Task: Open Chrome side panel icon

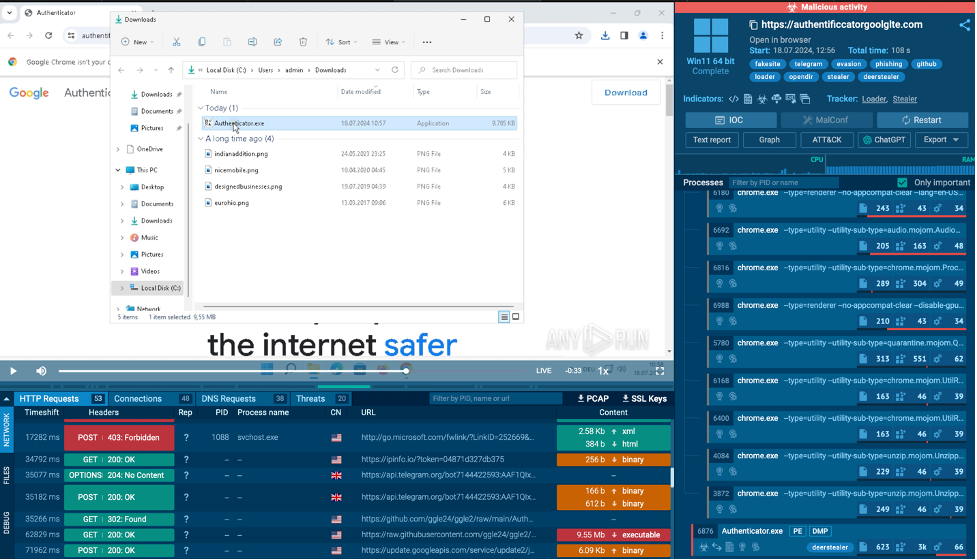Action: click(x=624, y=36)
